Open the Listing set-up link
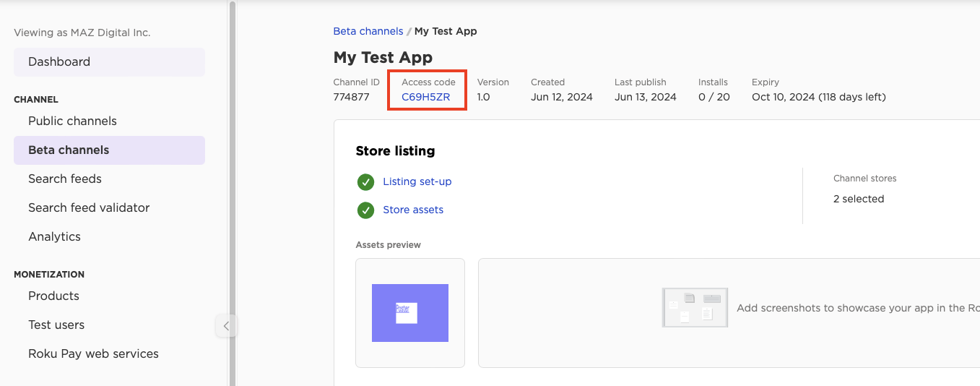 (x=417, y=181)
